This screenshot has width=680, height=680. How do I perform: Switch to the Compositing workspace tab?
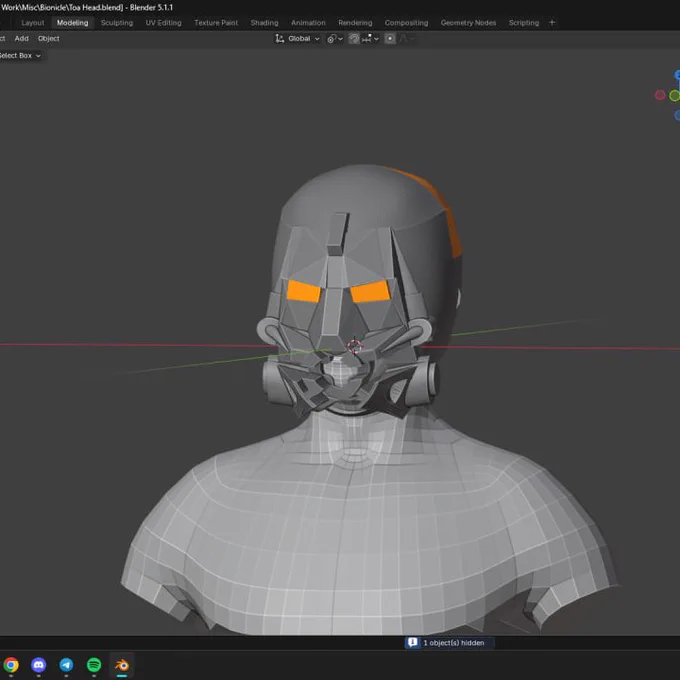tap(406, 23)
